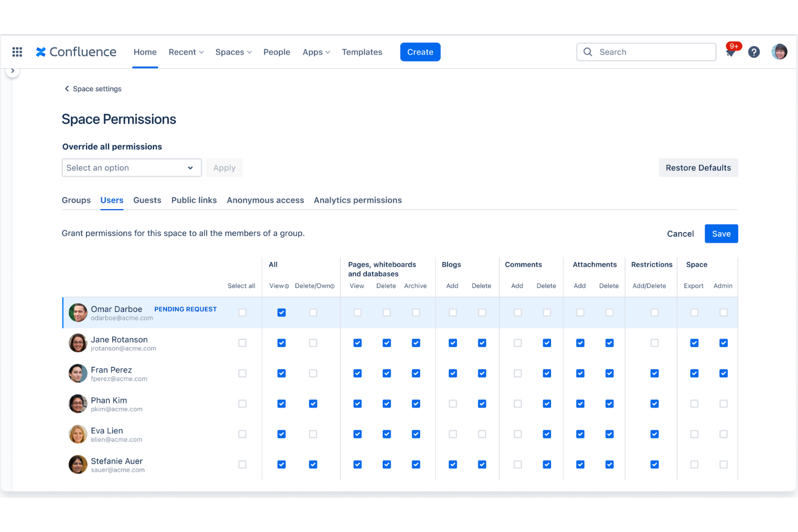Open your profile avatar in the top bar
798x532 pixels.
coord(779,52)
